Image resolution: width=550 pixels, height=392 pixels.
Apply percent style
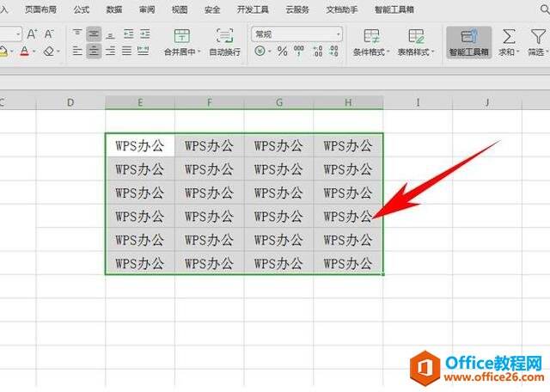pos(283,52)
